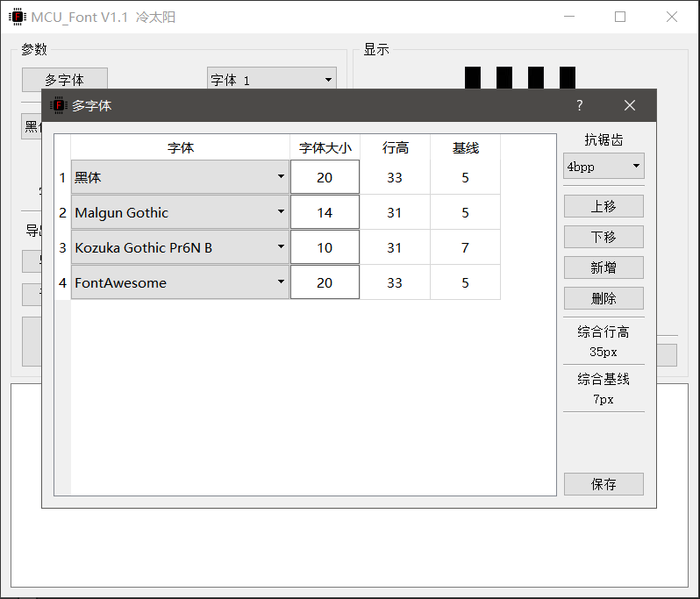Screen dimensions: 700x599
Task: Click font size field showing 20 for 黑体
Action: pos(325,177)
